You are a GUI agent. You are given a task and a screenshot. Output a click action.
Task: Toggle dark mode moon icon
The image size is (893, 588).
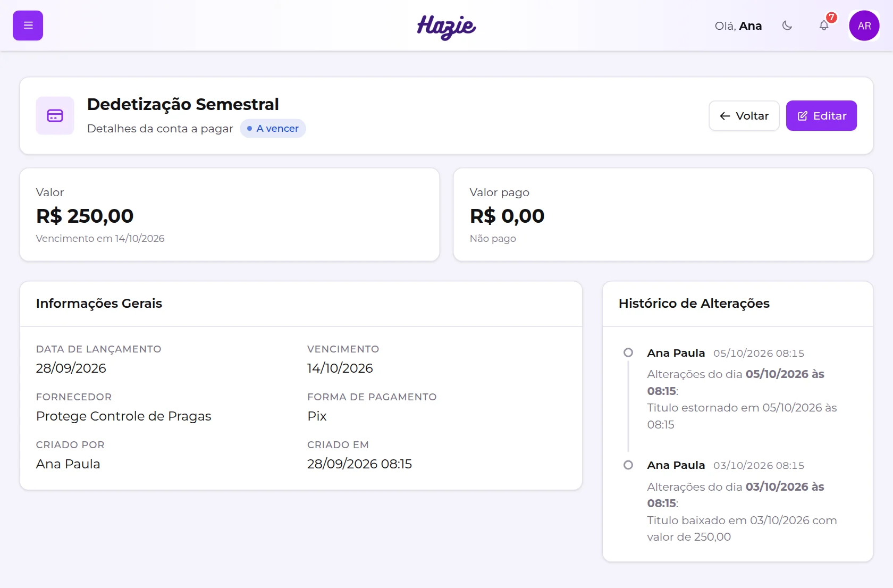(787, 26)
